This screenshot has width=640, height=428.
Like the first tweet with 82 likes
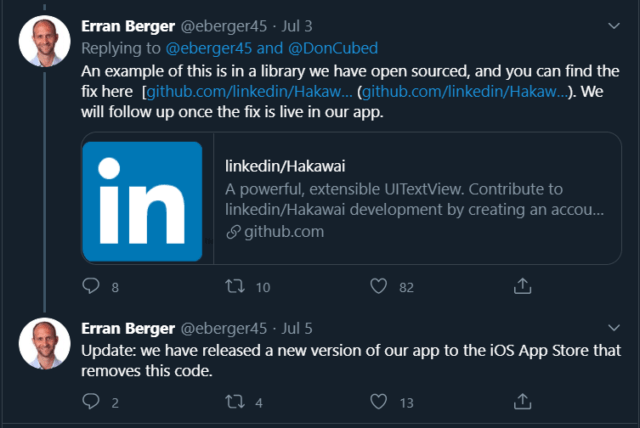[378, 287]
